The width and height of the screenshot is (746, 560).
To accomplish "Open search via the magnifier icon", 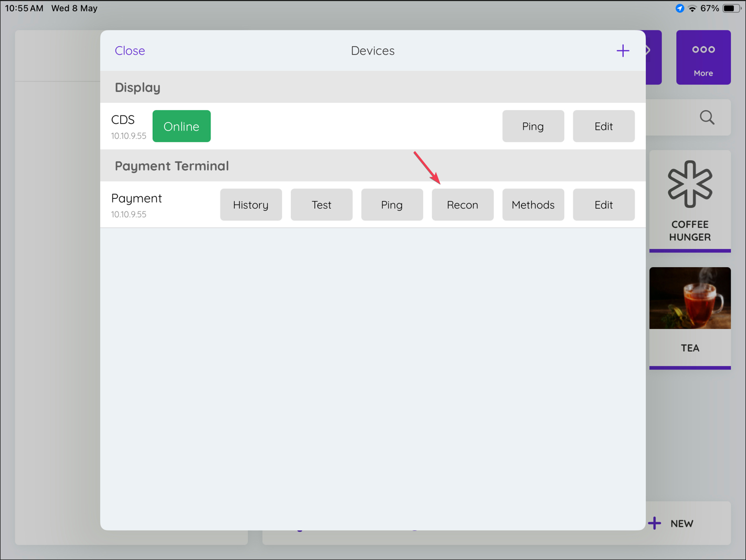I will (x=707, y=118).
